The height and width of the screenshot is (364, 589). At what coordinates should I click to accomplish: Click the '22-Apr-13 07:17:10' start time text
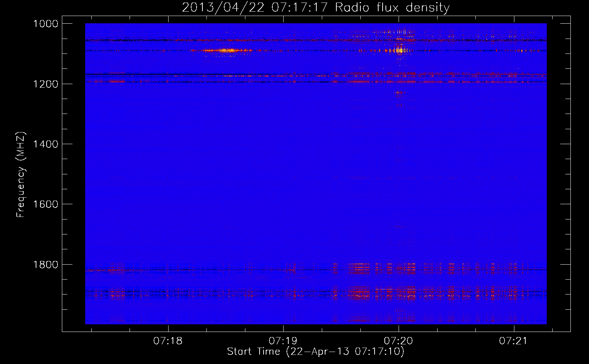click(x=345, y=351)
